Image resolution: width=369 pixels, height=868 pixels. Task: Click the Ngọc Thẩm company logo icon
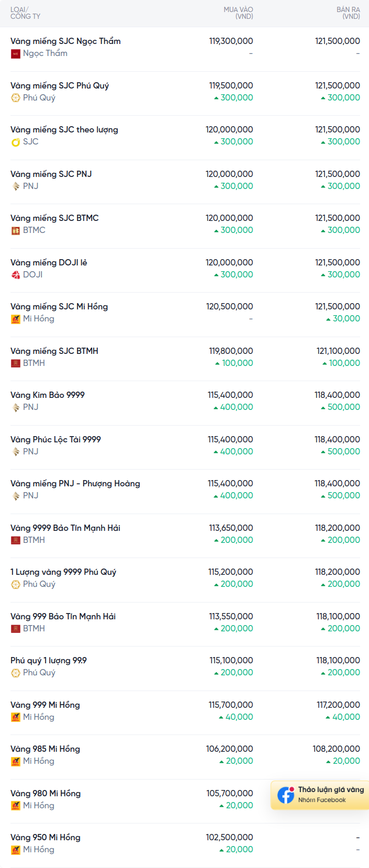(x=16, y=54)
